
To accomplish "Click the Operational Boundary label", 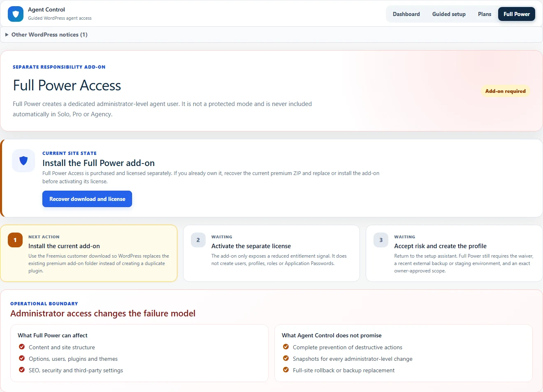I will point(44,304).
